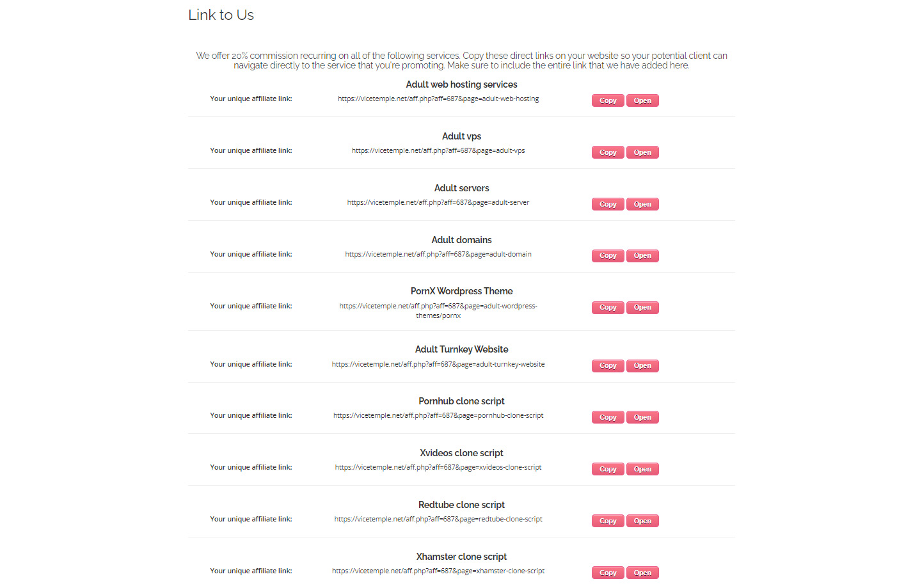
Task: Copy the Adult web hosting affiliate link
Action: point(608,101)
